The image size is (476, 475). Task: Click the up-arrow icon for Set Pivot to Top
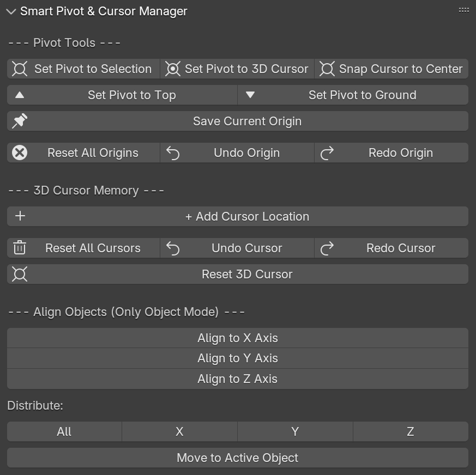[20, 95]
